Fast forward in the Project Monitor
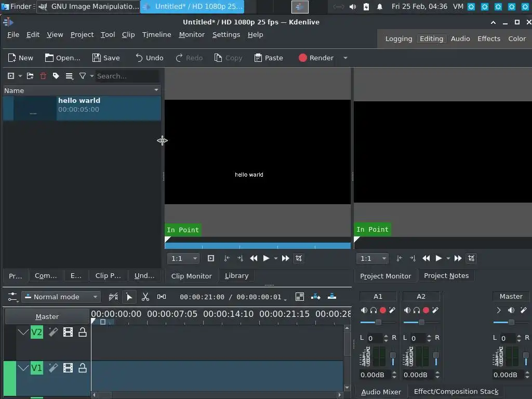 click(x=458, y=259)
